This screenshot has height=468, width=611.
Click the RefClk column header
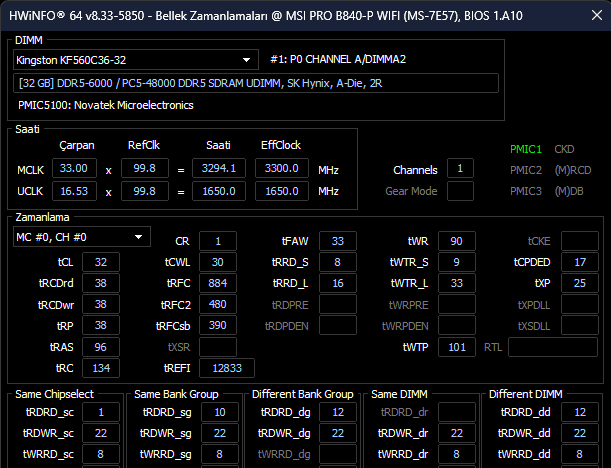click(x=144, y=145)
